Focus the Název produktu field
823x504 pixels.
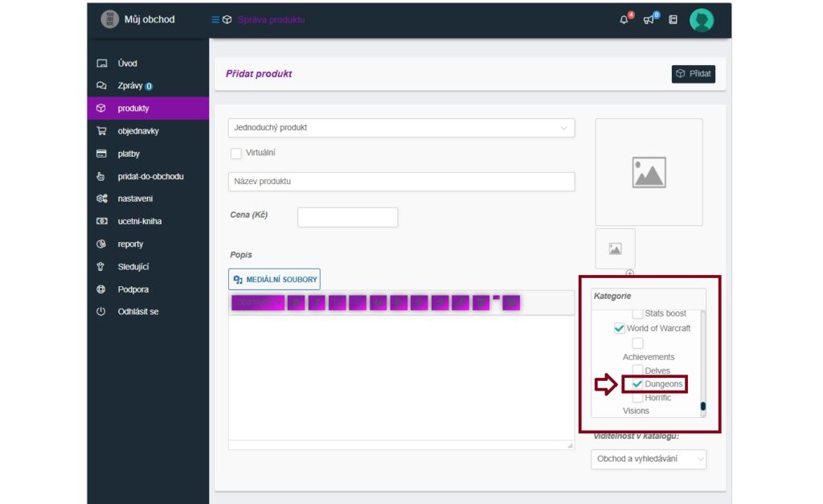[x=402, y=181]
